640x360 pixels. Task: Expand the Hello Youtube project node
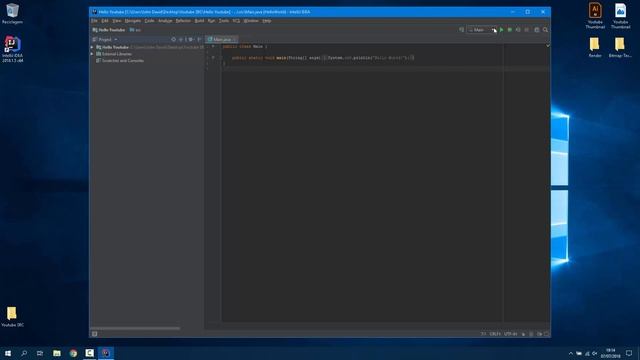click(x=92, y=47)
